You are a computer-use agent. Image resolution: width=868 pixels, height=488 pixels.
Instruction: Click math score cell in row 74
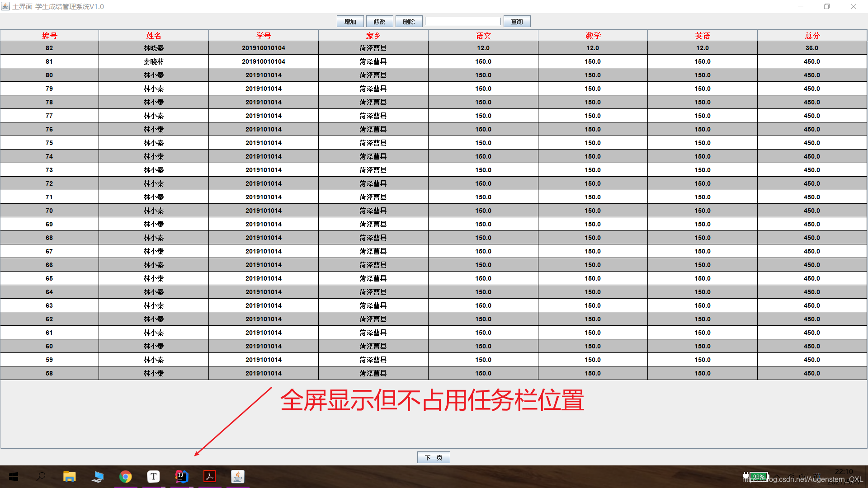[x=593, y=156]
